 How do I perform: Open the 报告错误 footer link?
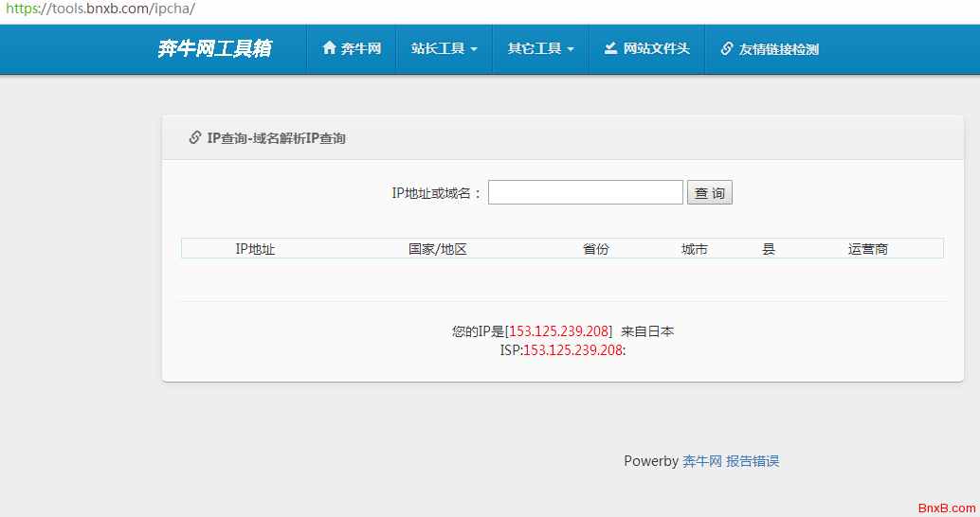tap(753, 461)
